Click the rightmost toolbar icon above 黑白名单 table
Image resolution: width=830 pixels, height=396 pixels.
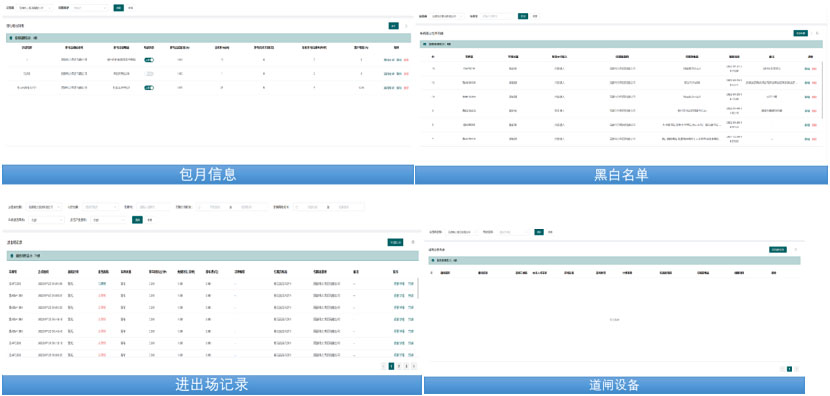[817, 33]
